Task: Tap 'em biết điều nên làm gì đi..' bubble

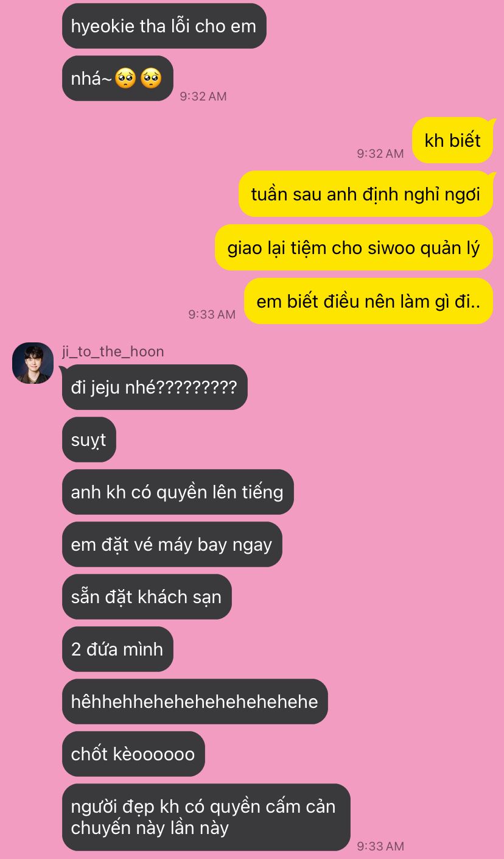Action: (x=368, y=302)
